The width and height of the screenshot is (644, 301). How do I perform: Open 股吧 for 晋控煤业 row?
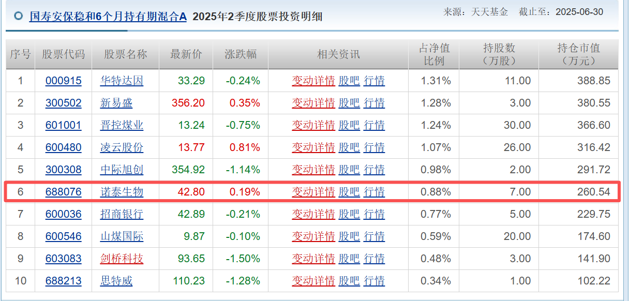click(x=349, y=125)
